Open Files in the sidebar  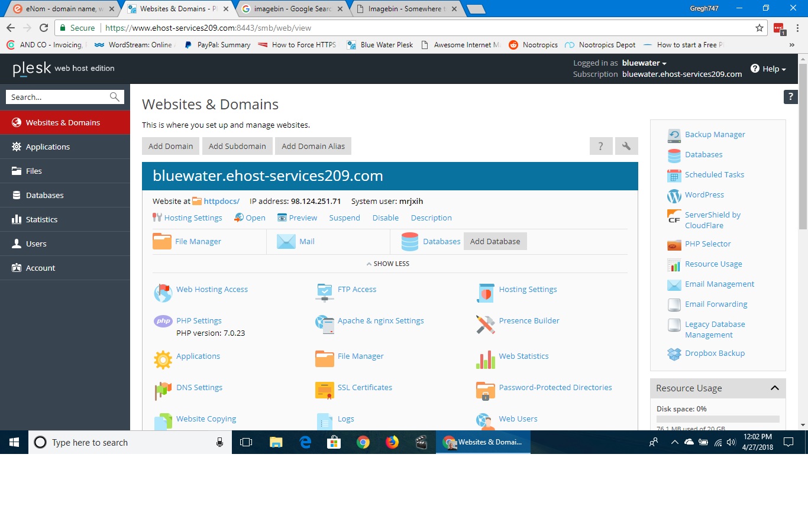(x=65, y=171)
